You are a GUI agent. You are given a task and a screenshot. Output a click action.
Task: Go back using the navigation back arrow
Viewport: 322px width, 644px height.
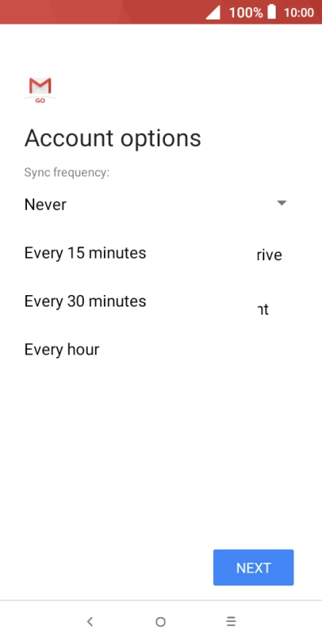click(x=90, y=621)
